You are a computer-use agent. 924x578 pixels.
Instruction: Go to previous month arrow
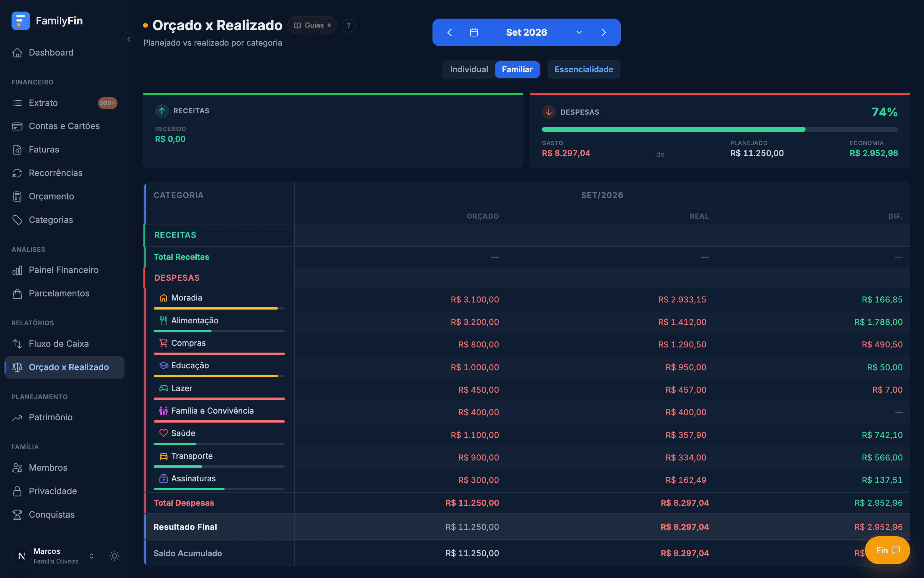tap(450, 32)
